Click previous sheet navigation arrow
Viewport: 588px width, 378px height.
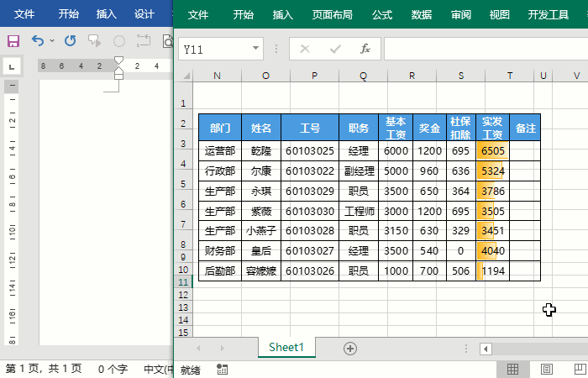(198, 349)
